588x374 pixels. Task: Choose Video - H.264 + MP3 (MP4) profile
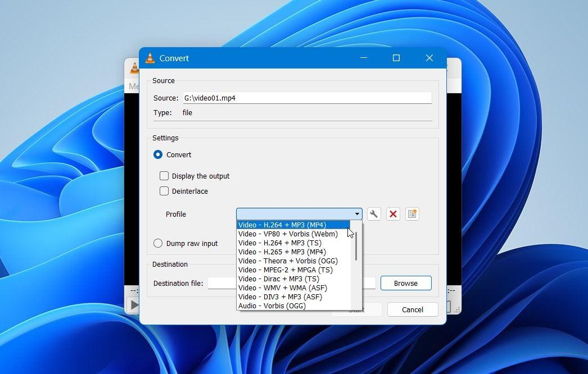pos(282,225)
